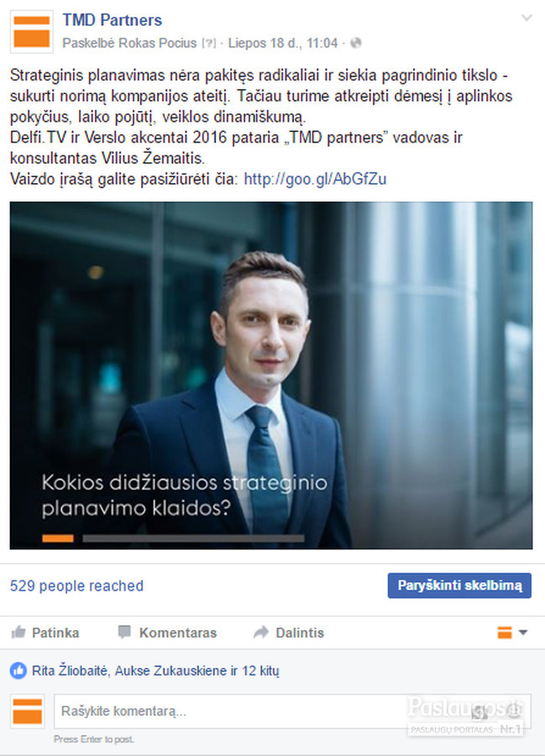This screenshot has width=545, height=756.
Task: Open the TMD Partners page logo avatar
Action: 31,32
